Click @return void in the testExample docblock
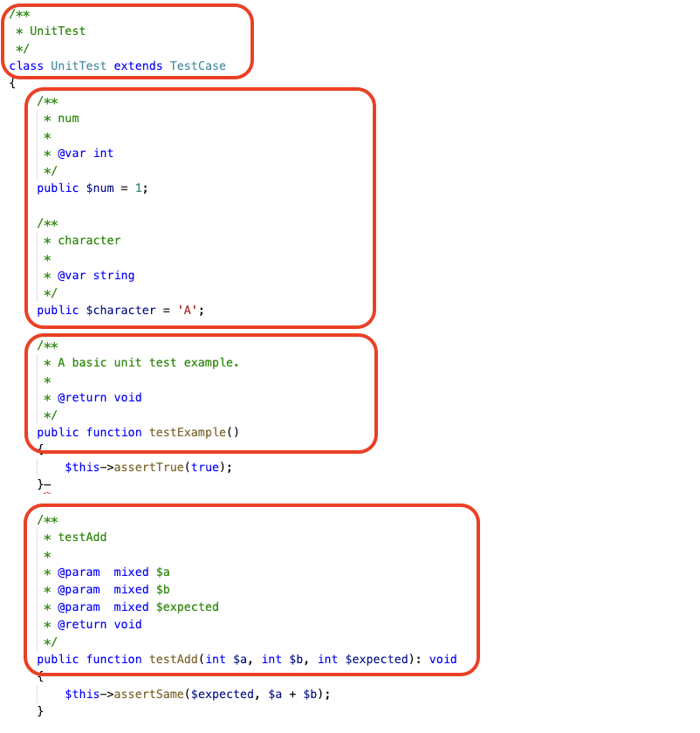Image resolution: width=700 pixels, height=733 pixels. pyautogui.click(x=100, y=397)
